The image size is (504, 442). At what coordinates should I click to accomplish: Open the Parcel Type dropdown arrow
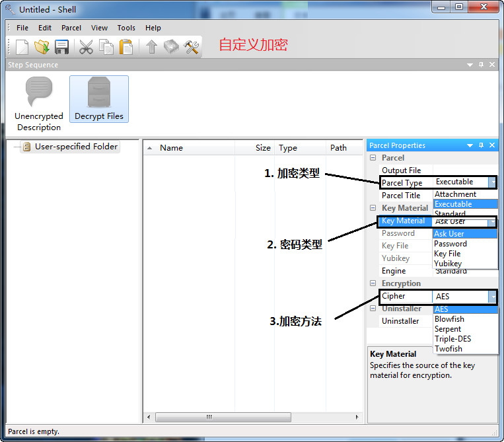click(492, 182)
